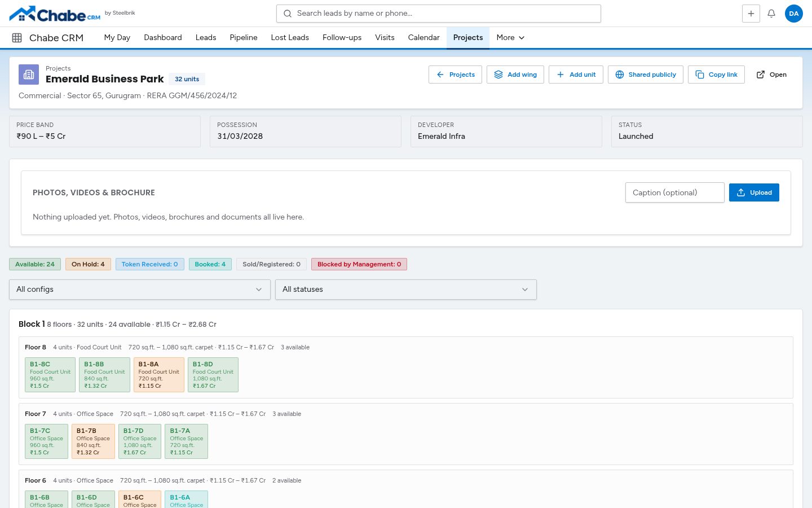The image size is (812, 508).
Task: Select unit B1-8D card
Action: coord(213,375)
